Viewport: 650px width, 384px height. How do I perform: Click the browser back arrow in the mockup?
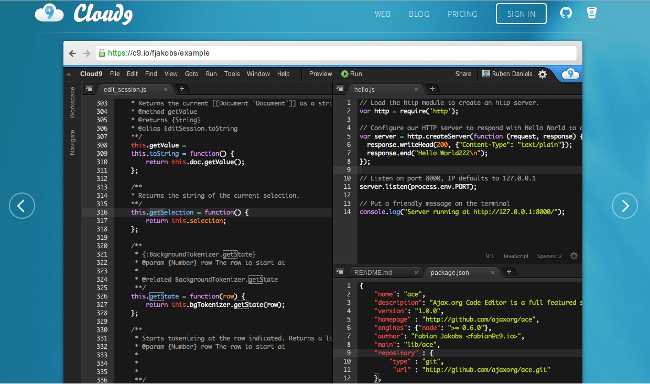pyautogui.click(x=73, y=53)
